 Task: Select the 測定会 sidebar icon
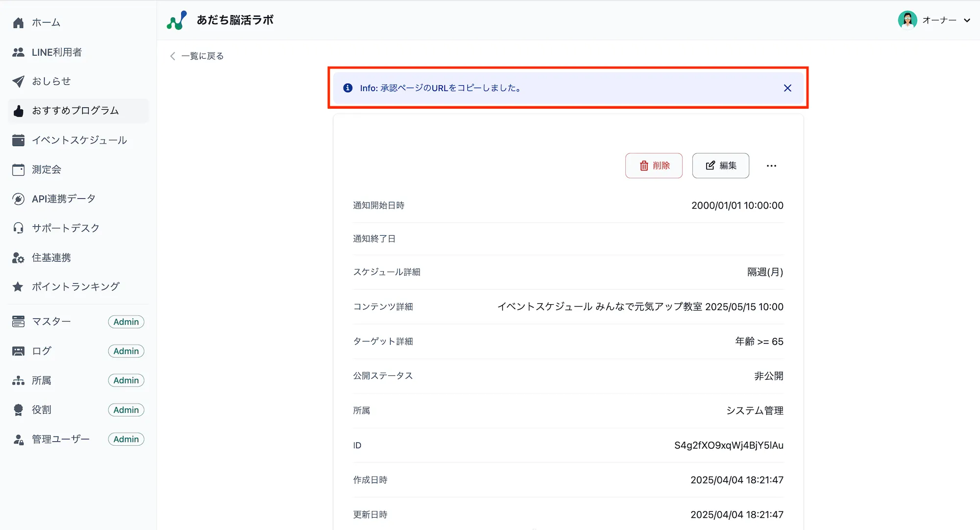pyautogui.click(x=18, y=169)
